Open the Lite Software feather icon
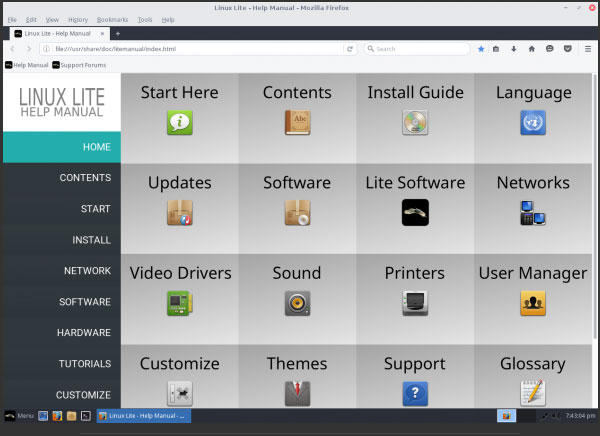This screenshot has height=436, width=600. (415, 212)
